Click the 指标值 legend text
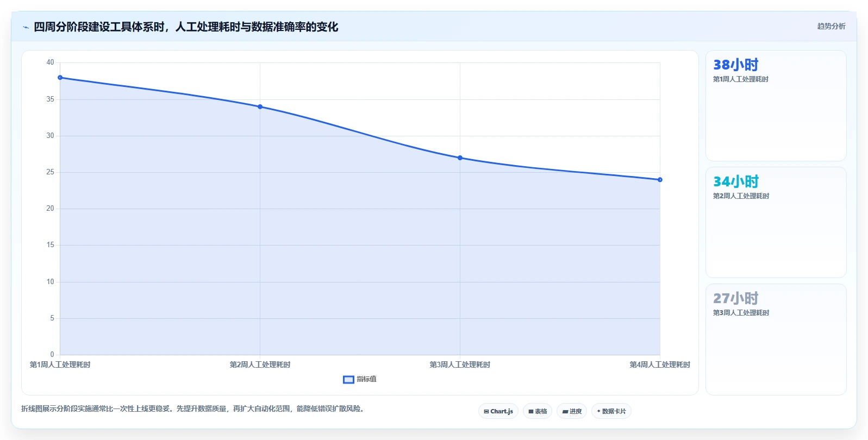The width and height of the screenshot is (868, 440). [x=366, y=379]
